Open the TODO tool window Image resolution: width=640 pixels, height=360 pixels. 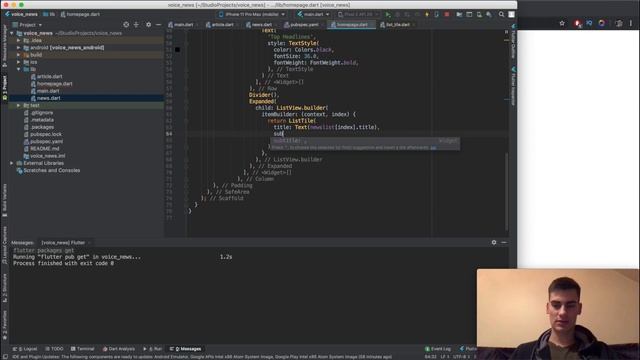pos(54,349)
